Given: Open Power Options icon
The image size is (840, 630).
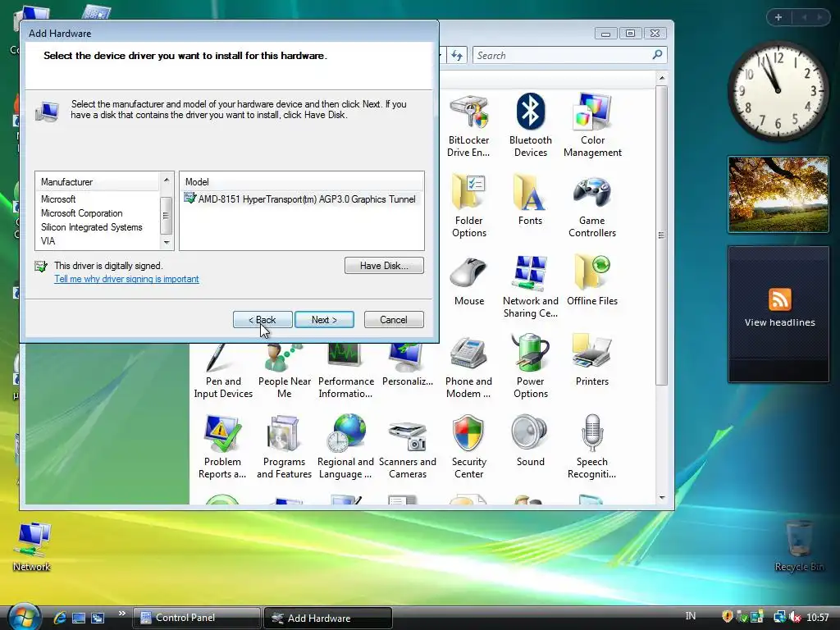Looking at the screenshot, I should click(x=531, y=367).
